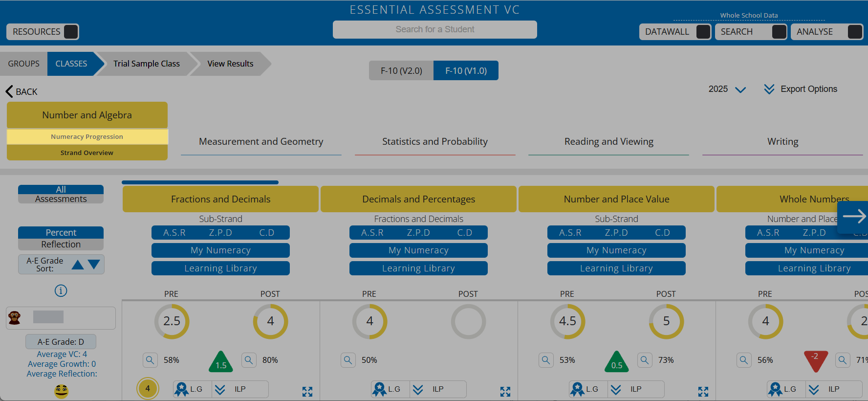868x401 pixels.
Task: Open magnifier beside 80% post result
Action: click(x=249, y=360)
